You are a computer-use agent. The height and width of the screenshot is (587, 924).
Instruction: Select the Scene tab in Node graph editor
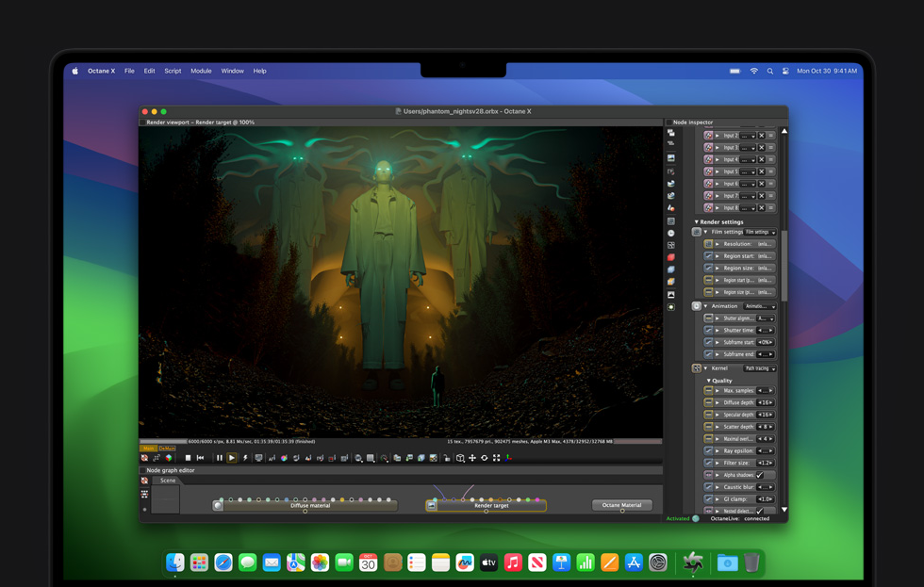168,481
